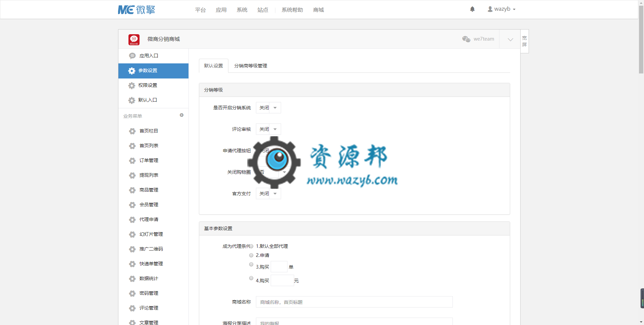
Task: Click the 幻灯片管理 gear icon
Action: tap(132, 234)
